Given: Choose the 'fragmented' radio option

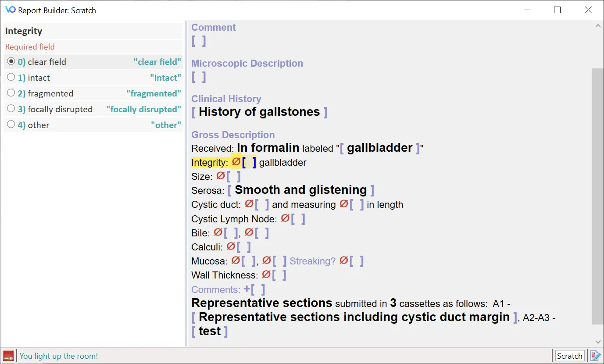Looking at the screenshot, I should tap(11, 93).
